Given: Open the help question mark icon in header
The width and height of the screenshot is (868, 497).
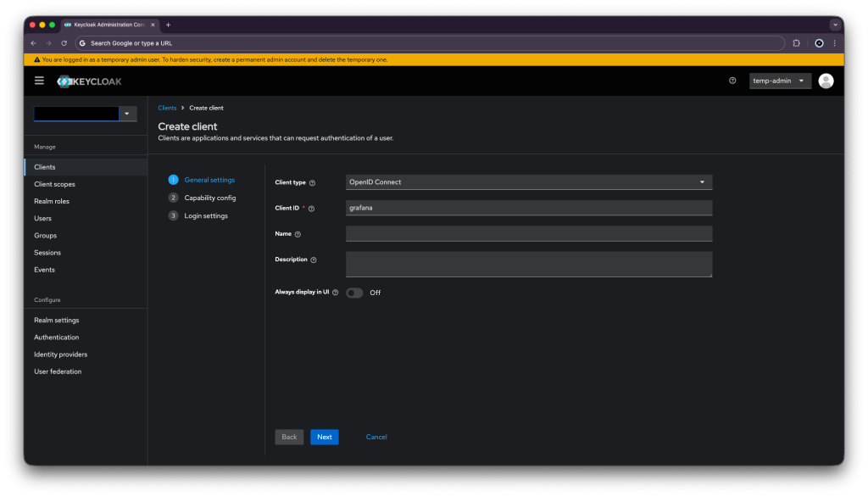Looking at the screenshot, I should (x=732, y=81).
